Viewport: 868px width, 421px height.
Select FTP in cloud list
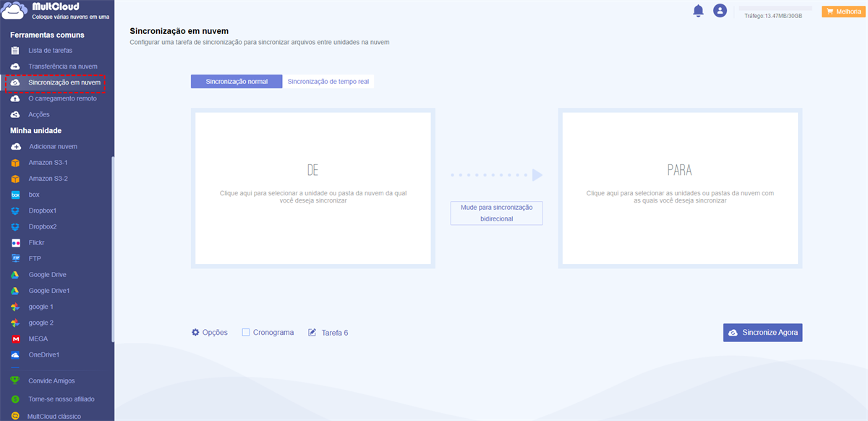click(35, 259)
